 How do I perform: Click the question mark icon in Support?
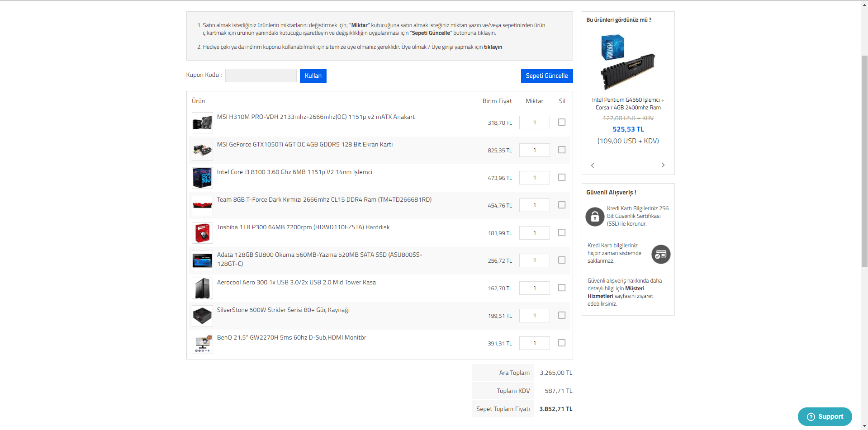[811, 417]
